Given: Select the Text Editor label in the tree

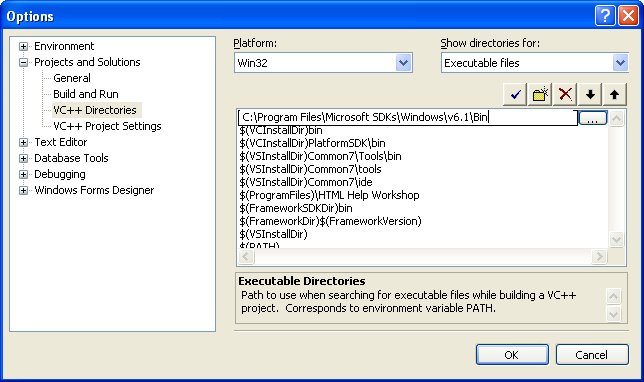Looking at the screenshot, I should [x=61, y=142].
